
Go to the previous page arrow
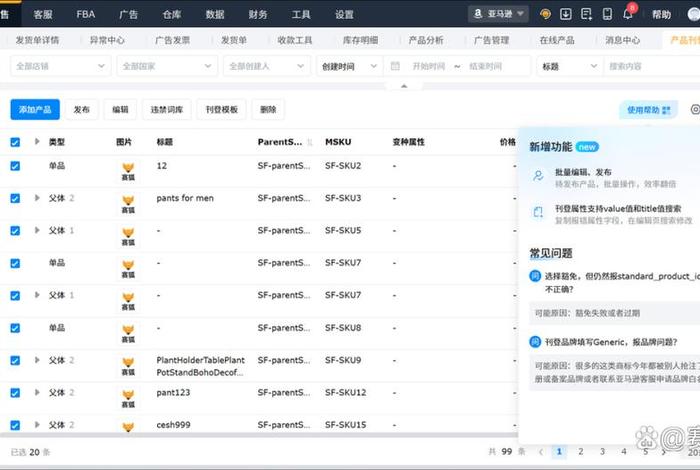pyautogui.click(x=541, y=452)
